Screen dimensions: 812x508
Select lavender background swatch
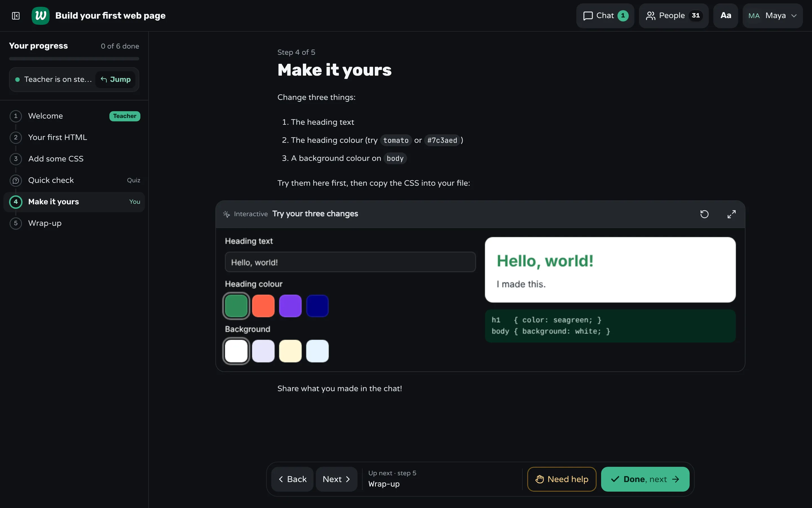pos(263,351)
